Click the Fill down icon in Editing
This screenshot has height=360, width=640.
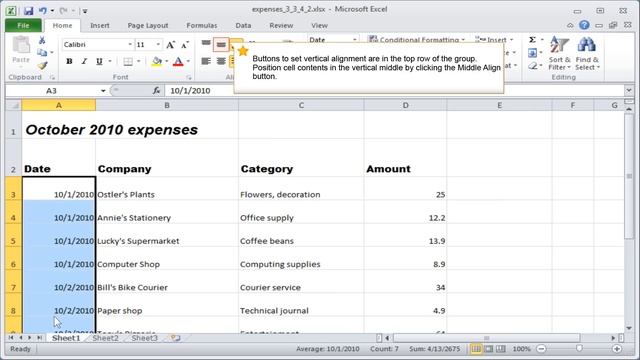pos(532,53)
